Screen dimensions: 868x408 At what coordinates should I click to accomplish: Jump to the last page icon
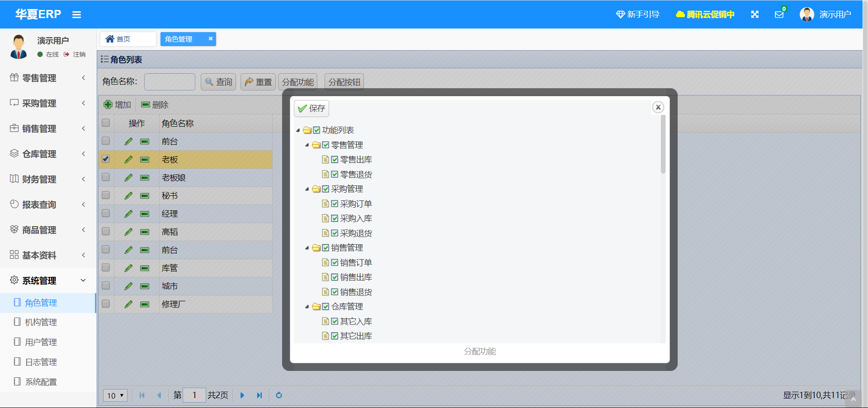[x=259, y=395]
